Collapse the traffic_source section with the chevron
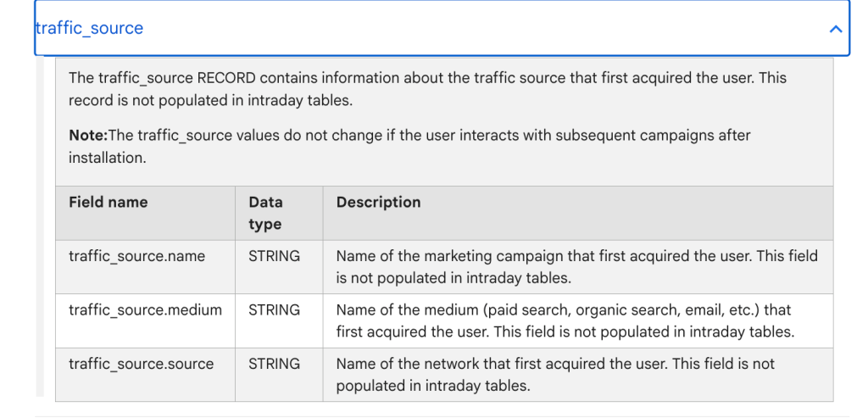The height and width of the screenshot is (418, 868). coord(835,29)
